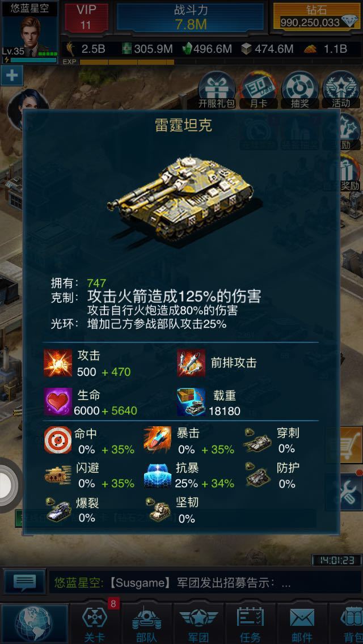This screenshot has height=644, width=363.
Task: Open the 邮件 mail tab
Action: [302, 624]
